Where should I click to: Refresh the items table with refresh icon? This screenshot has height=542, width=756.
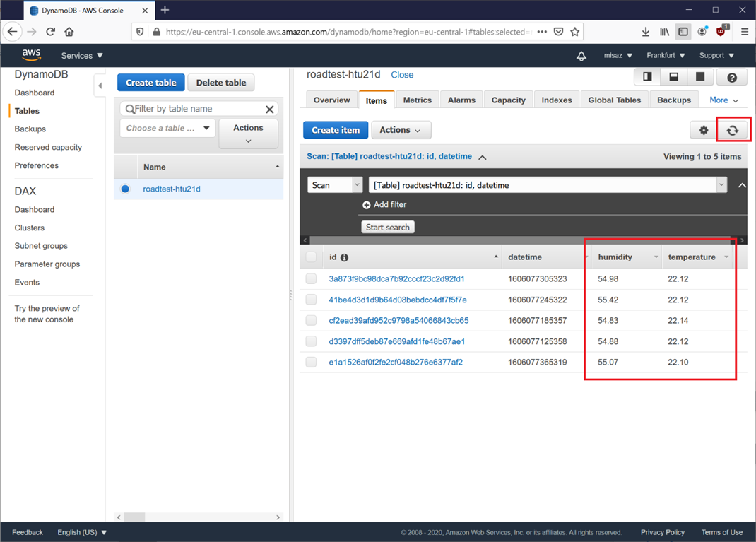tap(733, 130)
